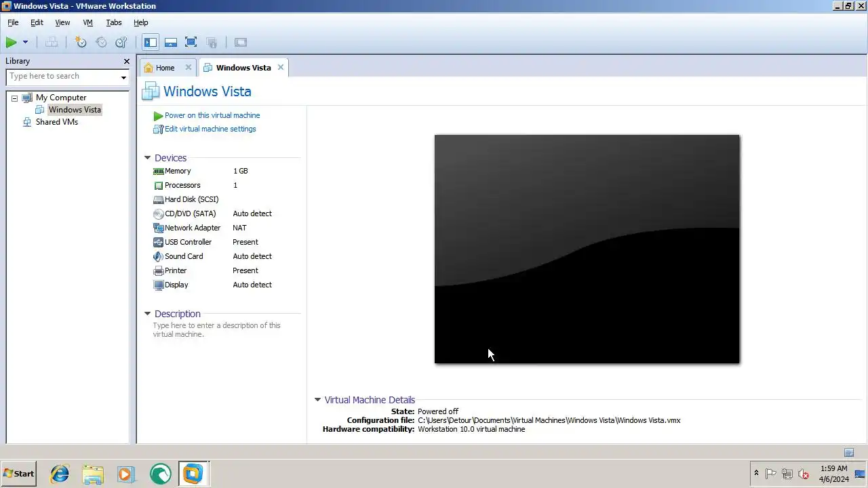Click the virtual machine screen thumbnail
The height and width of the screenshot is (488, 868).
587,249
